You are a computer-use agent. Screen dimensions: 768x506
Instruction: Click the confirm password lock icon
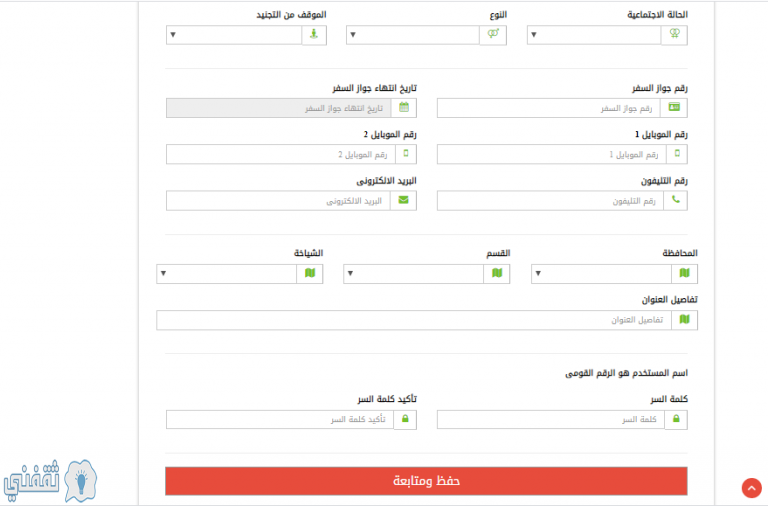tap(405, 419)
